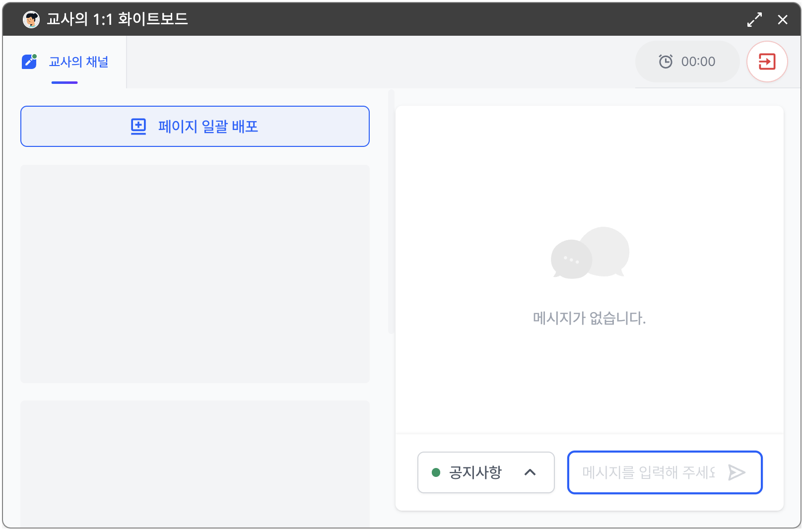Select the 교사의 채널 tab
This screenshot has width=803, height=532.
point(65,62)
